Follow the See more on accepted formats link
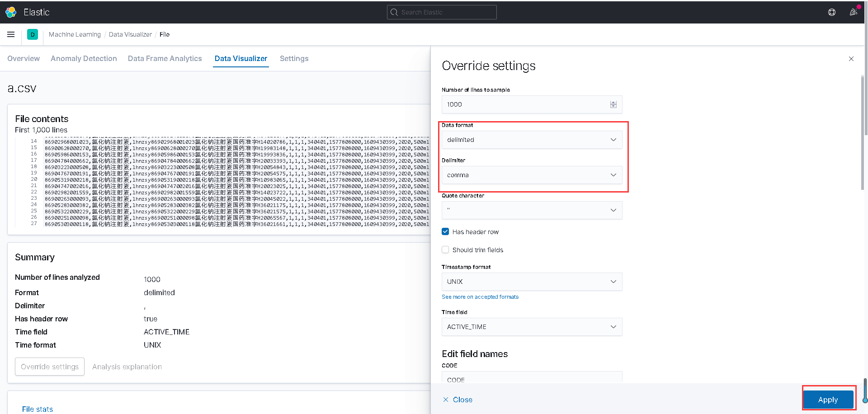 (x=480, y=297)
